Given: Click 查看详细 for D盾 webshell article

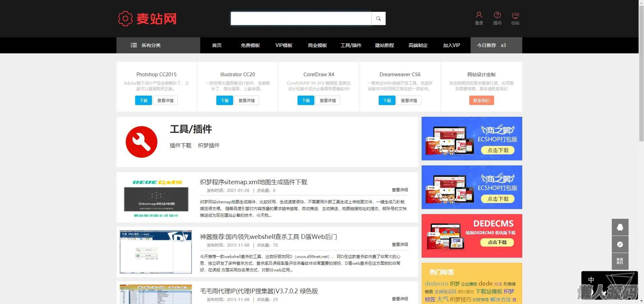Looking at the screenshot, I should pos(400,245).
